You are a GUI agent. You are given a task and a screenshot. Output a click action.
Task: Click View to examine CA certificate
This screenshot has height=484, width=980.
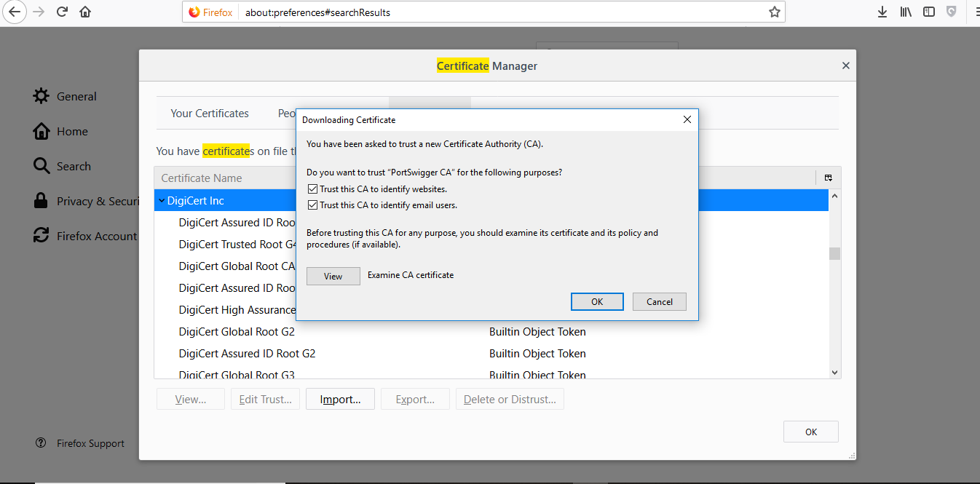(333, 276)
